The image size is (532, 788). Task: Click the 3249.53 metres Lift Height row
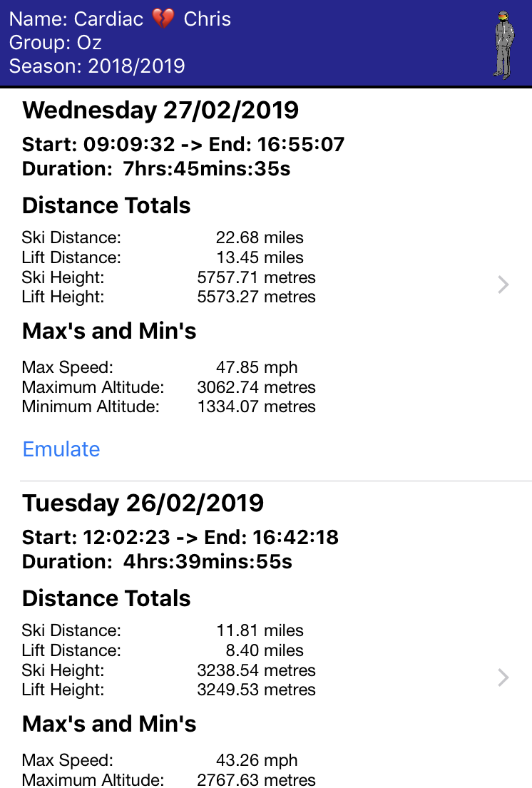(x=168, y=690)
